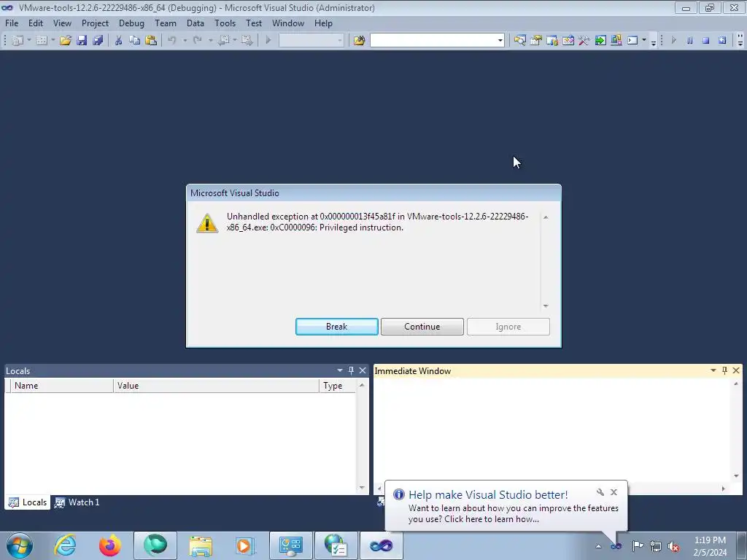Viewport: 747px width, 560px height.
Task: Click inside the Find combo box field
Action: tap(433, 41)
